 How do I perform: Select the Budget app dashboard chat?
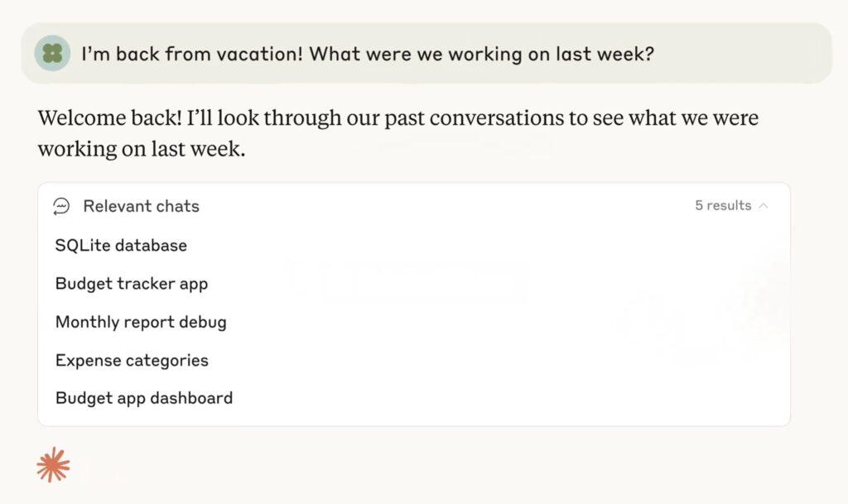144,398
